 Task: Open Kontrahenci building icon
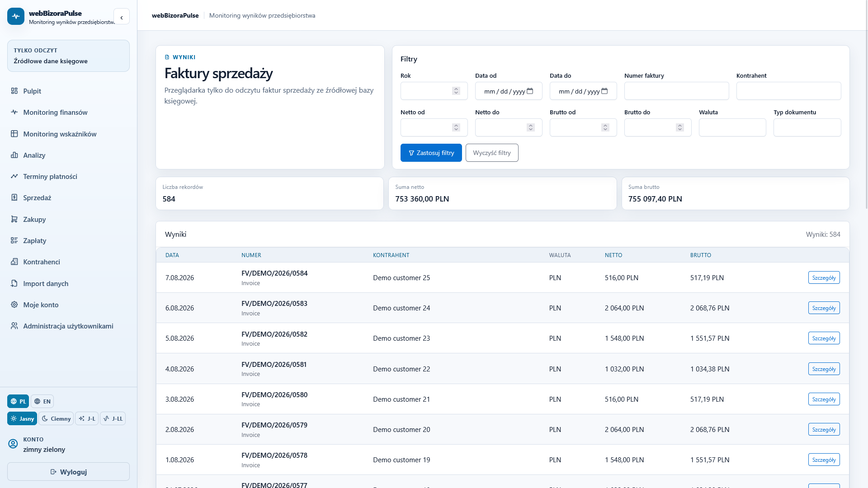(14, 262)
